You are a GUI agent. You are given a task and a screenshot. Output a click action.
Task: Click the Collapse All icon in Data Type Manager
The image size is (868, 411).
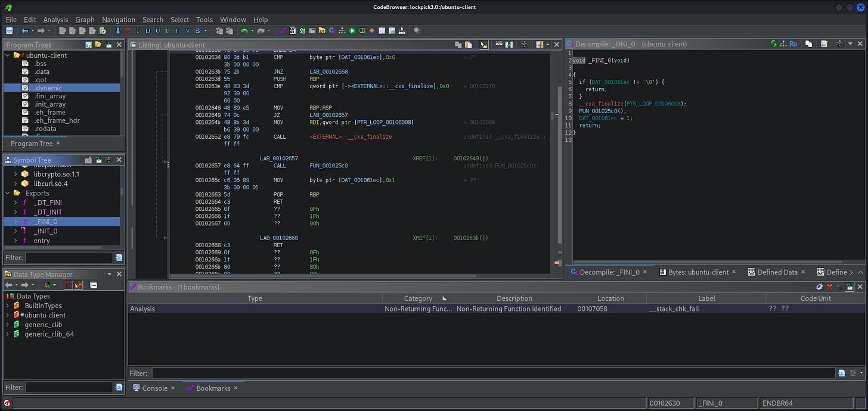[x=94, y=285]
